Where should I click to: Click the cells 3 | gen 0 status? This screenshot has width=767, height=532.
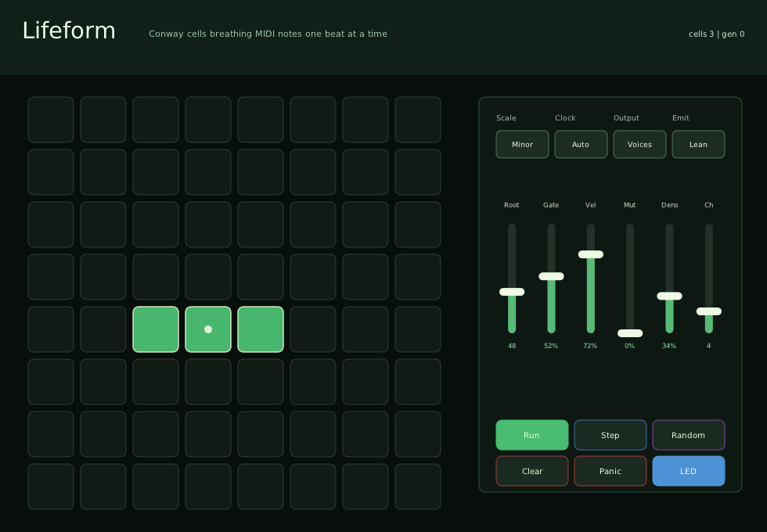pos(716,34)
